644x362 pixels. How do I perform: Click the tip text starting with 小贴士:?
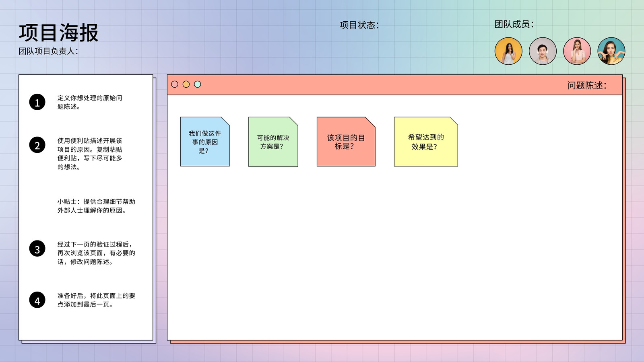click(x=96, y=206)
